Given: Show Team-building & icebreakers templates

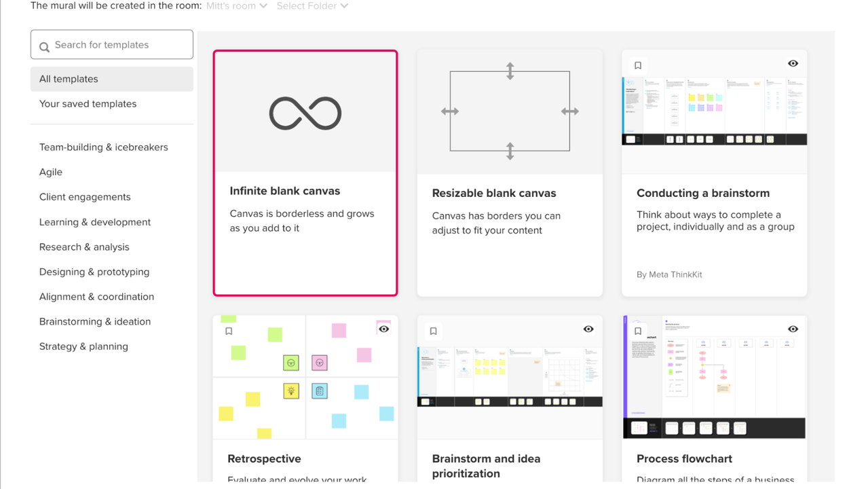Looking at the screenshot, I should coord(103,147).
